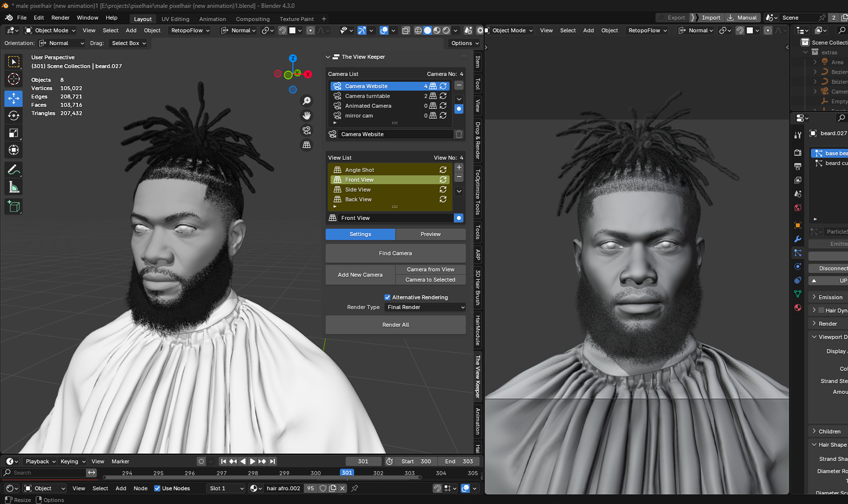Jump to the timeline's last frame
848x504 pixels.
point(272,461)
